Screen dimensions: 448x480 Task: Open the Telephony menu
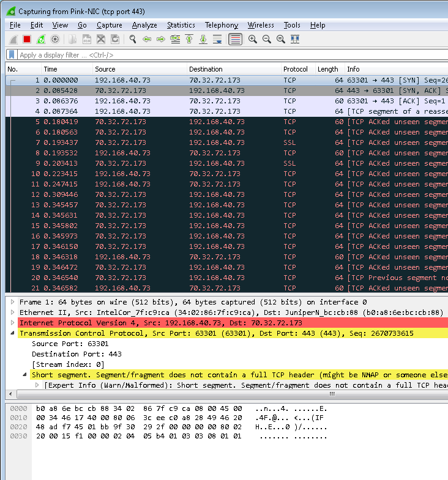tap(222, 25)
